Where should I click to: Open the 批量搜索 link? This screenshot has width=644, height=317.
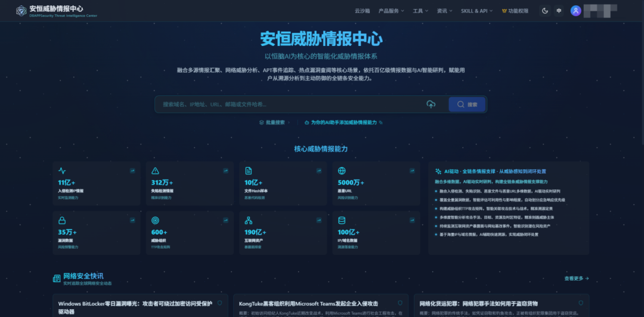(274, 122)
